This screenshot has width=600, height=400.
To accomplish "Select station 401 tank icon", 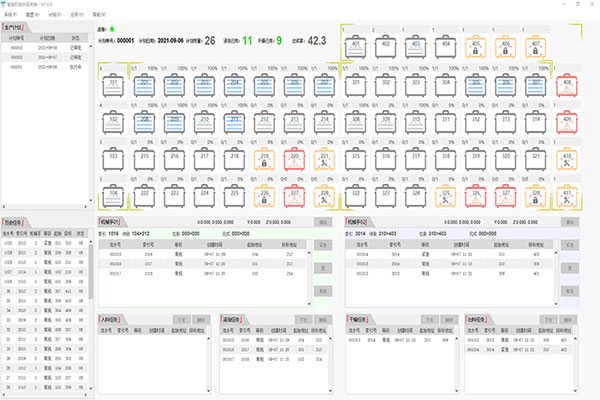I will pos(355,47).
